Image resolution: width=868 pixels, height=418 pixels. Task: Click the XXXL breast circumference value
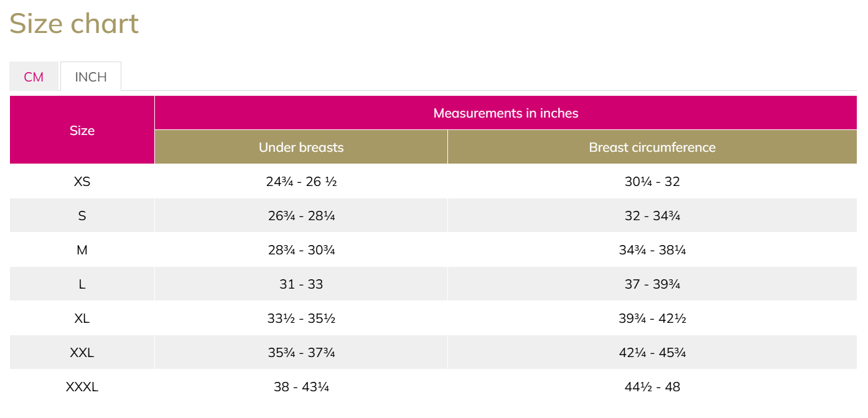652,387
